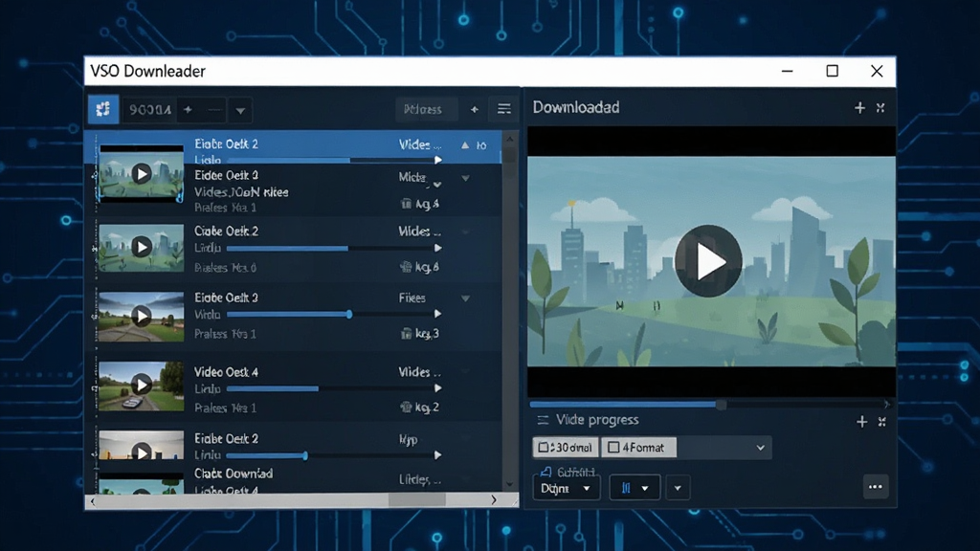Open the Dtjnt dropdown

(566, 488)
